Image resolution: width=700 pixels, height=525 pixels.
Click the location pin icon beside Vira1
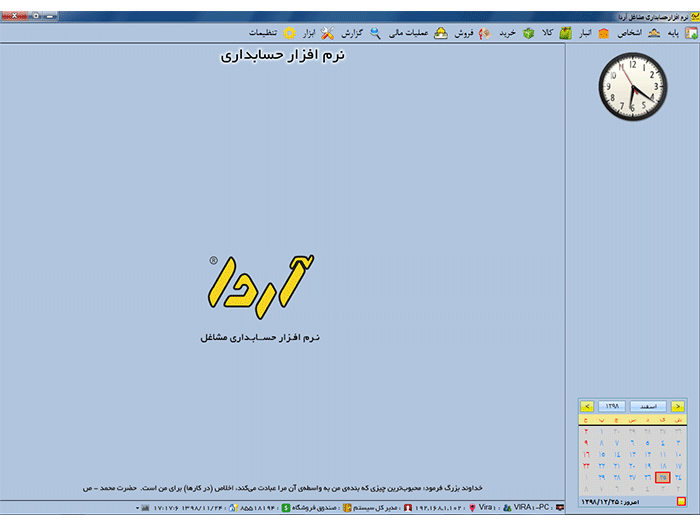click(x=472, y=508)
